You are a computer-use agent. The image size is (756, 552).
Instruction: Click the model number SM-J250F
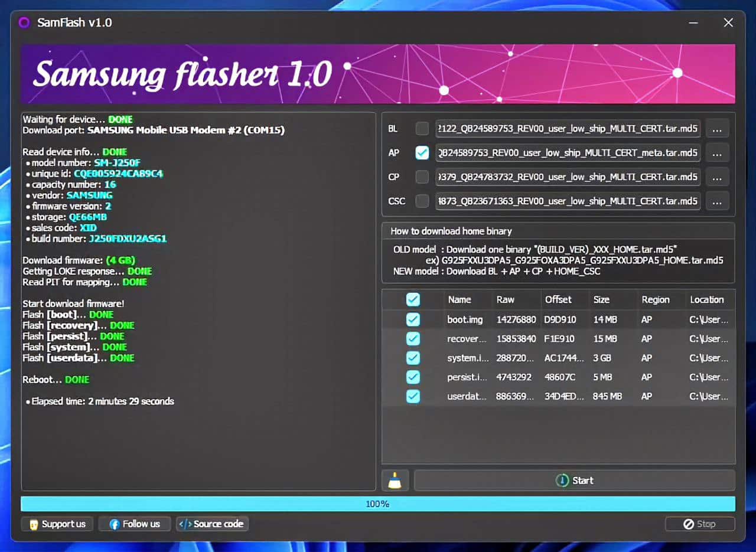pyautogui.click(x=117, y=162)
